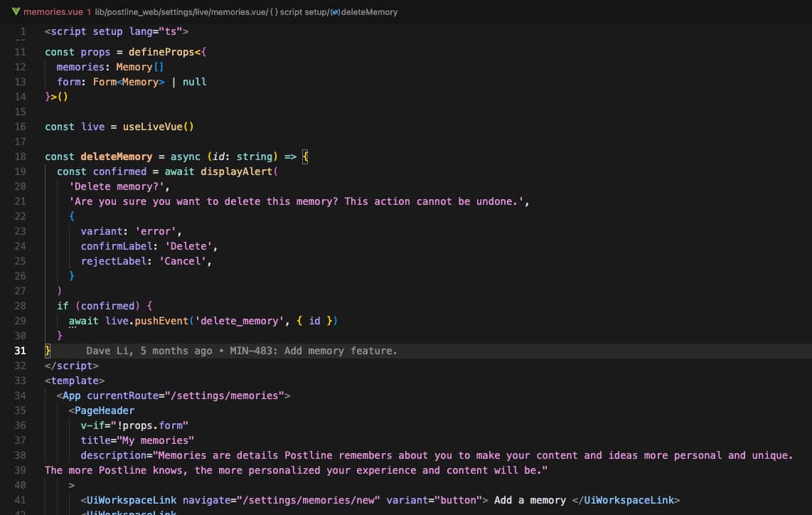The width and height of the screenshot is (812, 515).
Task: Click line number 18 in the gutter
Action: tap(20, 156)
